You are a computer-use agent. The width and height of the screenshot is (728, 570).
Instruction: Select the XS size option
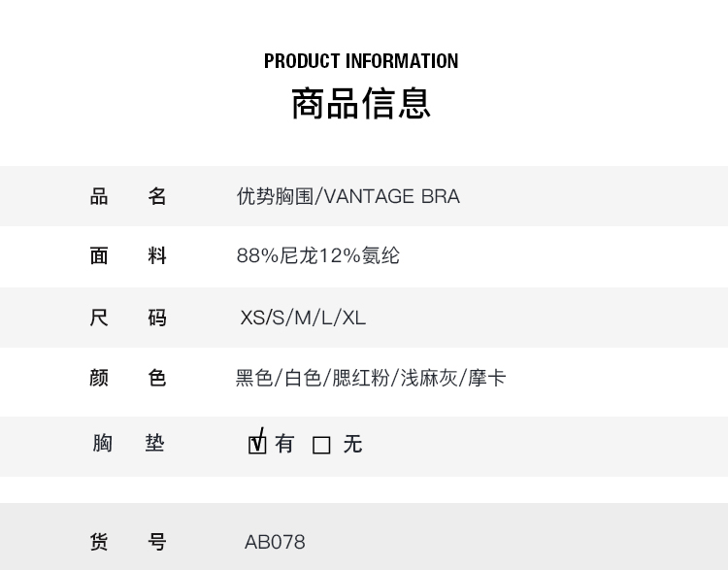[x=251, y=318]
